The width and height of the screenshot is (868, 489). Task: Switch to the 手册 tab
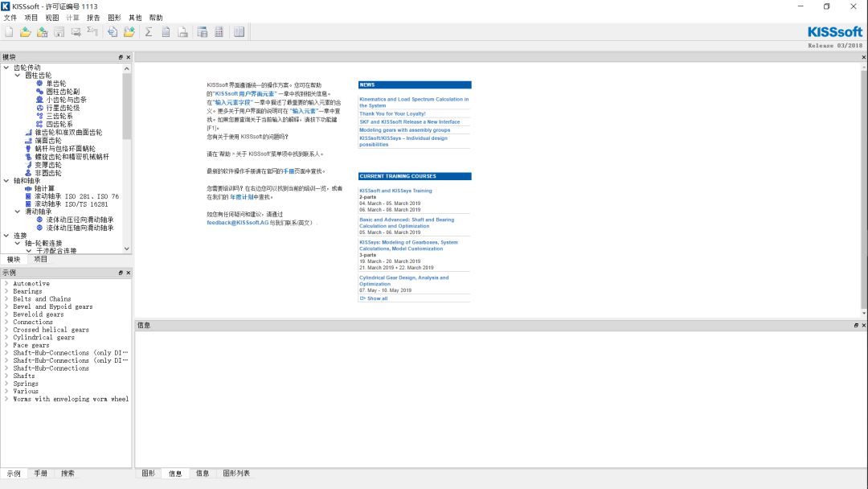[x=40, y=474]
